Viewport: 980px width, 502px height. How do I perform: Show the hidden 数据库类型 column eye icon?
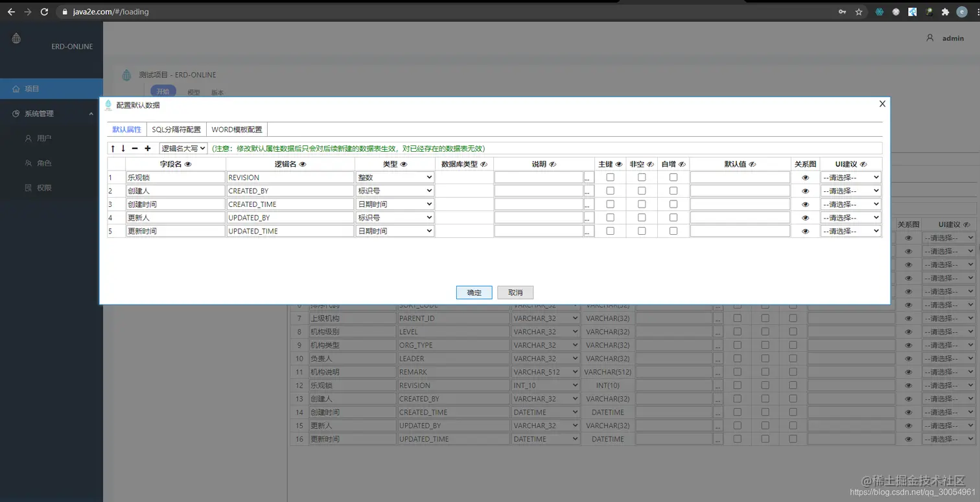click(x=484, y=165)
